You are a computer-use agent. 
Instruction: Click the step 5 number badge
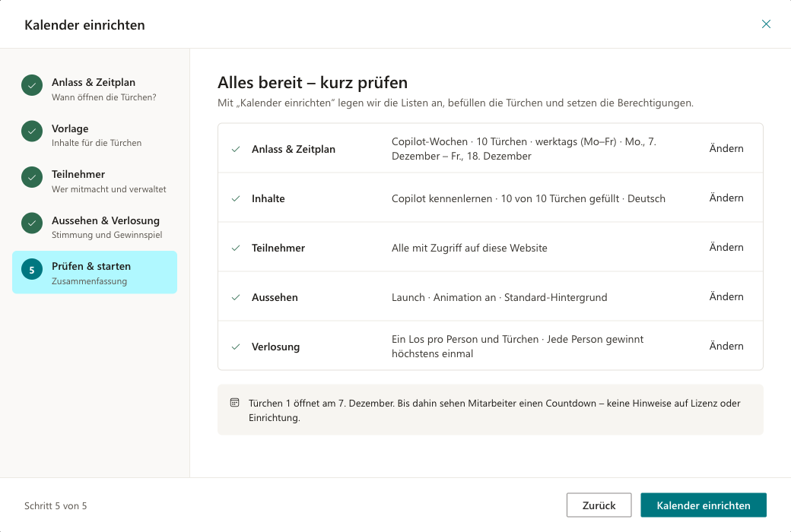[32, 269]
